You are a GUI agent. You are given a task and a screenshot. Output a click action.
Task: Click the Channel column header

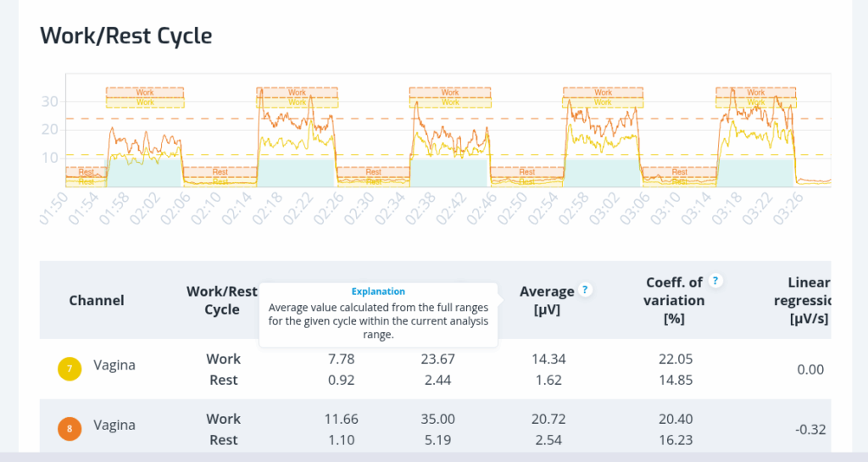tap(97, 300)
